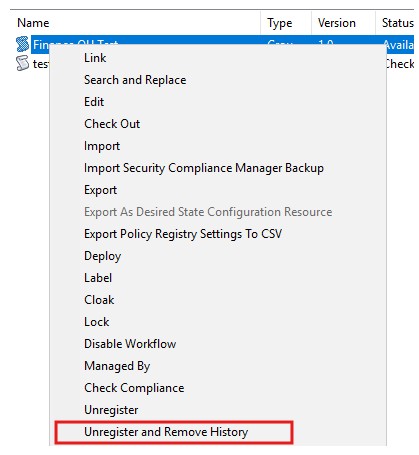The width and height of the screenshot is (419, 455).
Task: Click Deploy in the context menu
Action: pyautogui.click(x=103, y=256)
